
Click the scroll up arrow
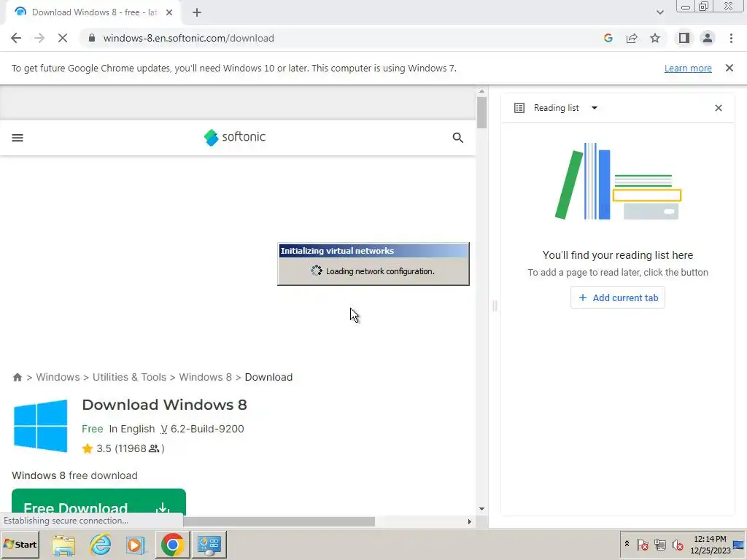(x=481, y=91)
